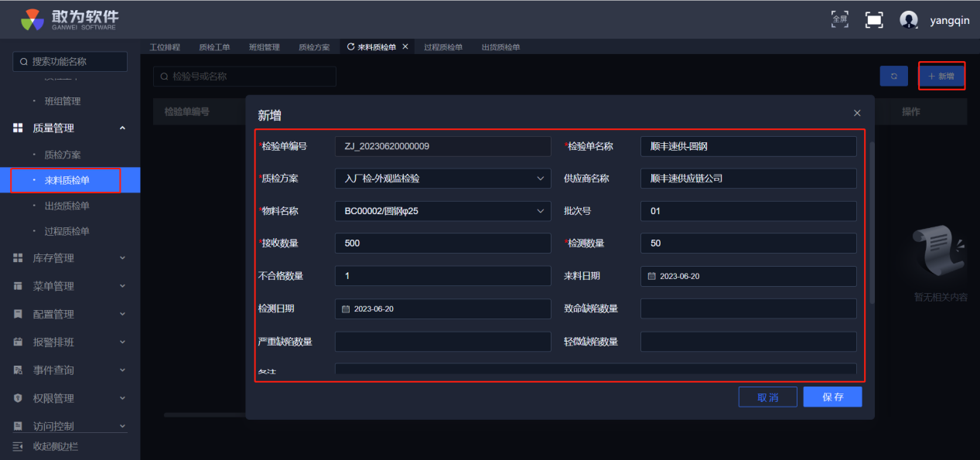Click the 保存 button
The width and height of the screenshot is (980, 460).
tap(832, 397)
